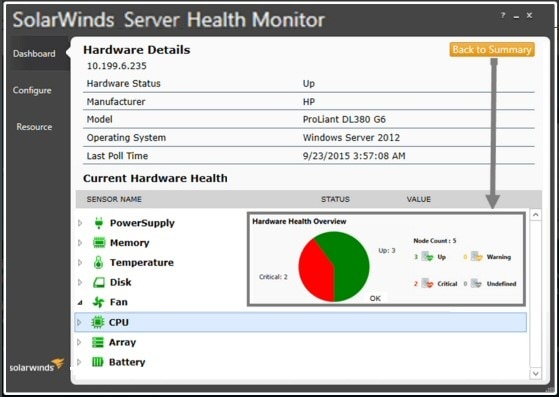Select the Battery row label
The image size is (559, 397).
(x=127, y=362)
